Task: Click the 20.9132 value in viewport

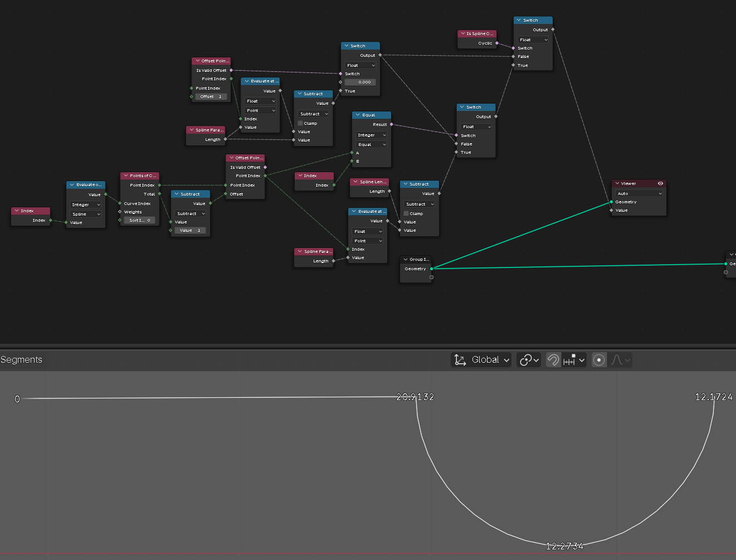Action: click(x=415, y=397)
